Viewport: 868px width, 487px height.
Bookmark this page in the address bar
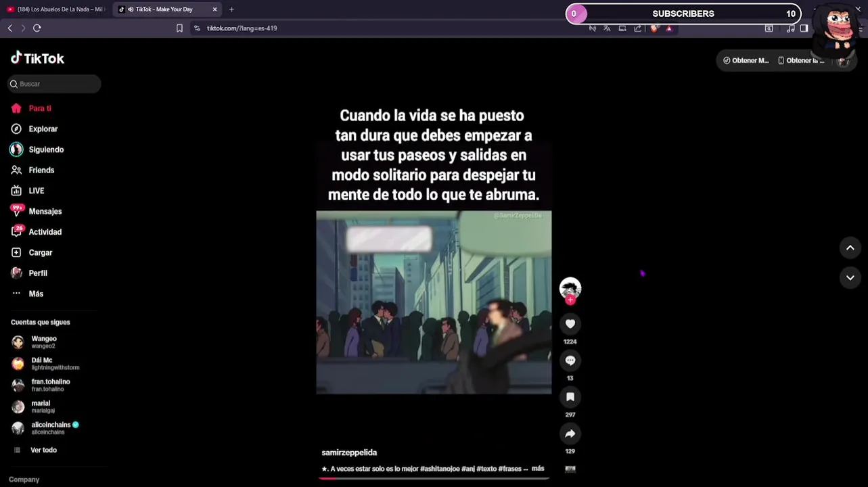click(x=179, y=28)
